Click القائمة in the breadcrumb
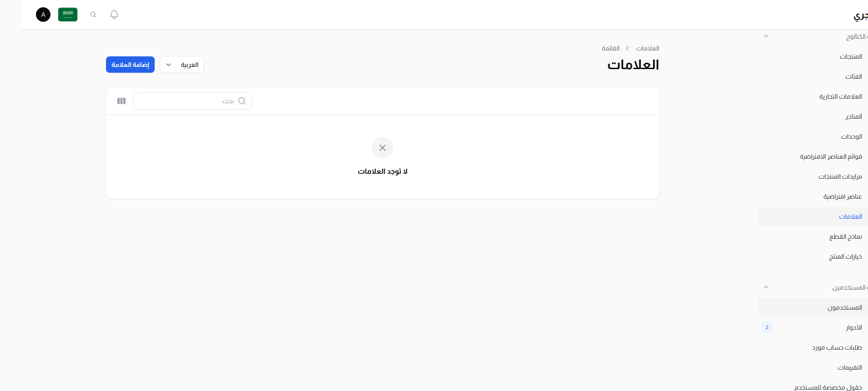The width and height of the screenshot is (868, 391). click(x=611, y=48)
